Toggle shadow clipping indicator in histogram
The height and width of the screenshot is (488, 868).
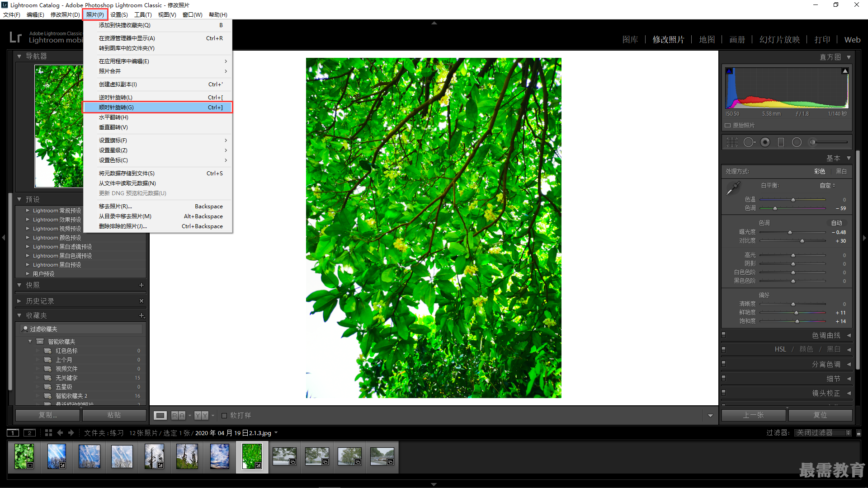point(729,71)
